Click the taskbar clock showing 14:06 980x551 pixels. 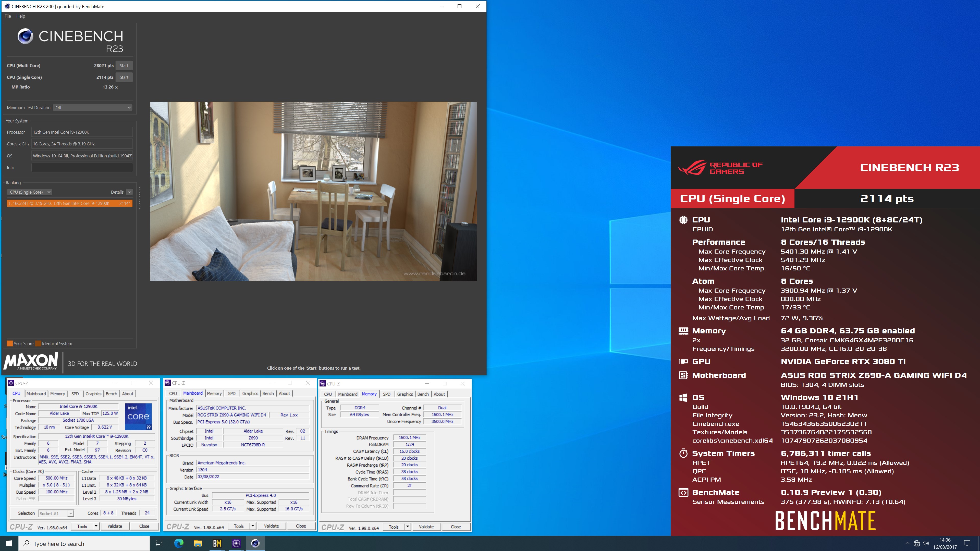(x=945, y=543)
